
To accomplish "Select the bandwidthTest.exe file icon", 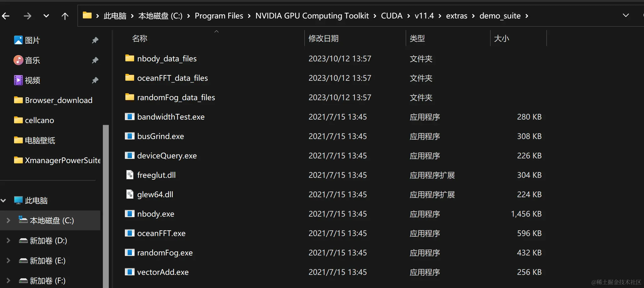I will tap(129, 117).
